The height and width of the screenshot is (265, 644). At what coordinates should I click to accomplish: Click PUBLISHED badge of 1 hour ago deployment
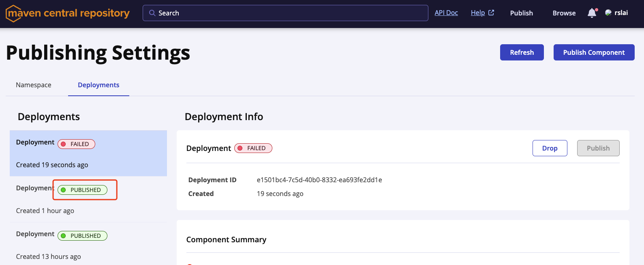click(x=82, y=190)
